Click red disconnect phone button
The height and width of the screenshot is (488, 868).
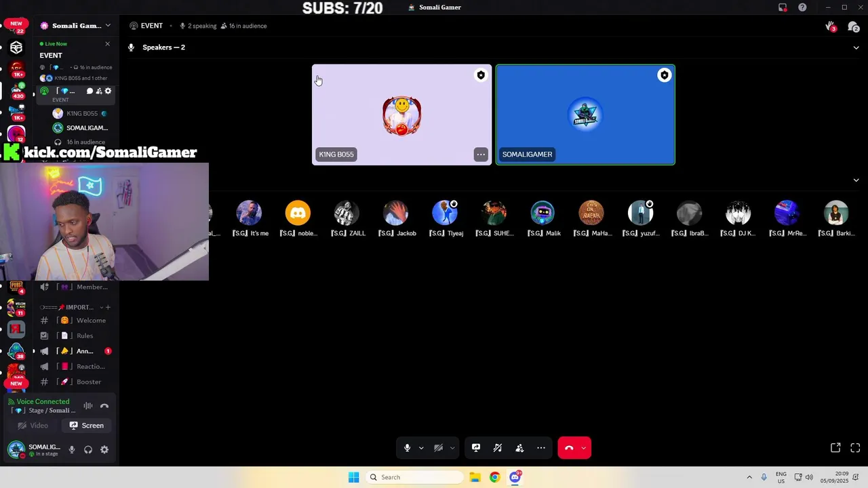pos(569,448)
